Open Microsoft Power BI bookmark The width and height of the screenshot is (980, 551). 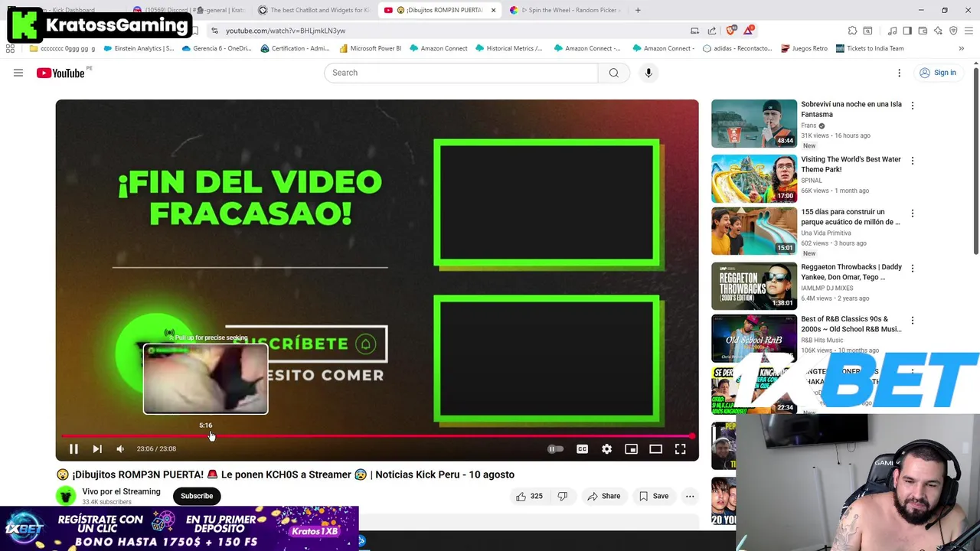coord(370,48)
